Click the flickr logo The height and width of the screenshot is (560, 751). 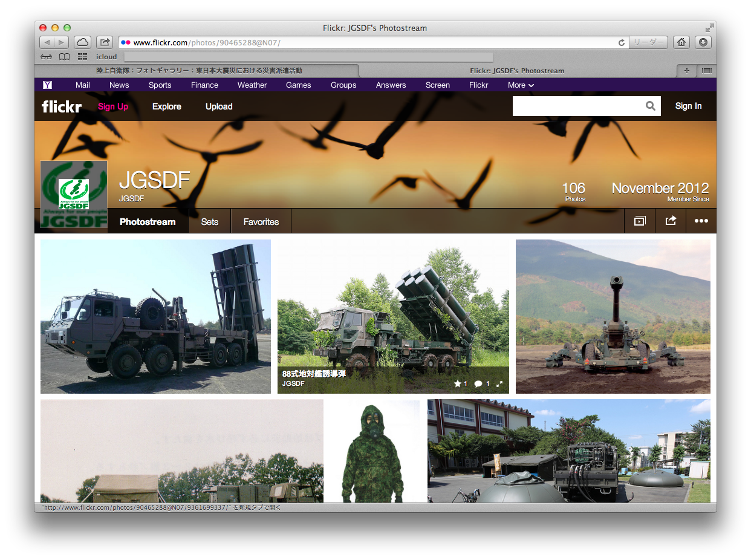click(x=61, y=106)
